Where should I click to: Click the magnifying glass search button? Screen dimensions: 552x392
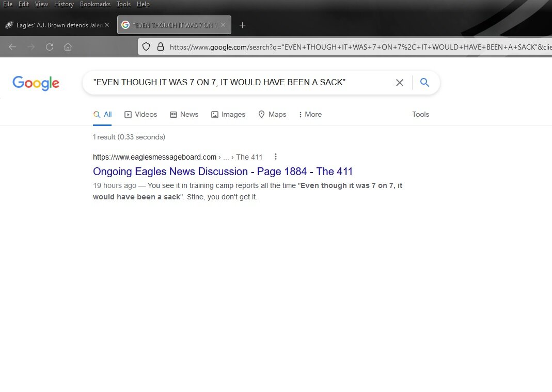tap(424, 83)
